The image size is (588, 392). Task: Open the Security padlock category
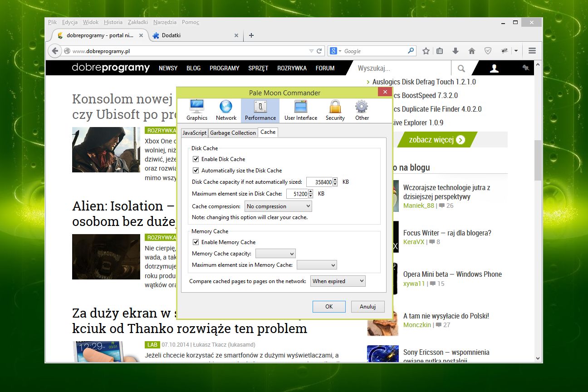click(335, 111)
